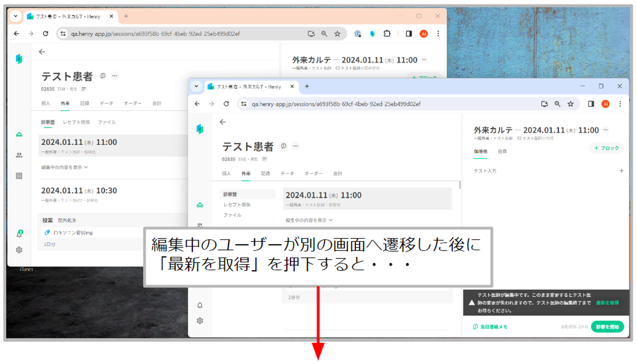Click address bar URL in front browser

pyautogui.click(x=336, y=104)
